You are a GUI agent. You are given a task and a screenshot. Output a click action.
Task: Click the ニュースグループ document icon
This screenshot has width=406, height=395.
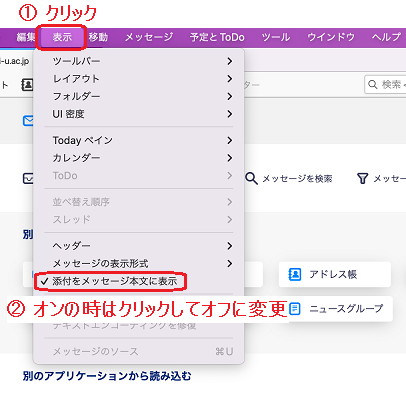point(294,309)
